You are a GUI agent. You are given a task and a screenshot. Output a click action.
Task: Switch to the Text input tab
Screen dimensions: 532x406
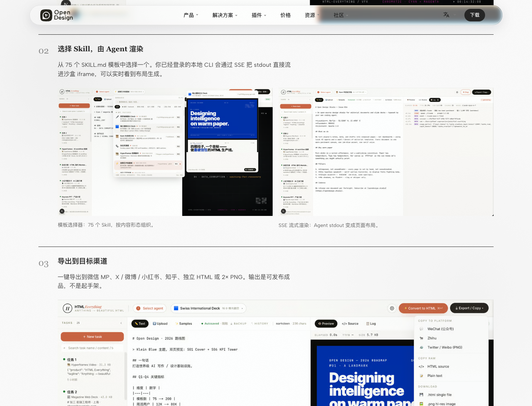140,324
